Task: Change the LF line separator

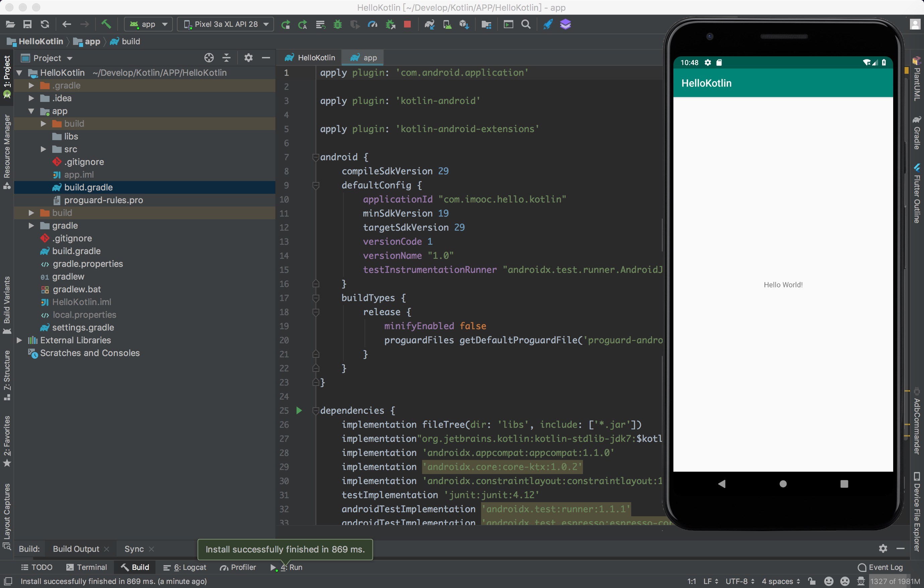Action: click(x=711, y=581)
